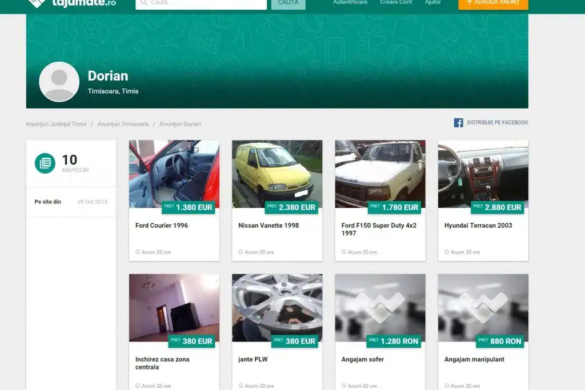Open Angajam manipulant listing title
585x390 pixels.
pos(474,359)
